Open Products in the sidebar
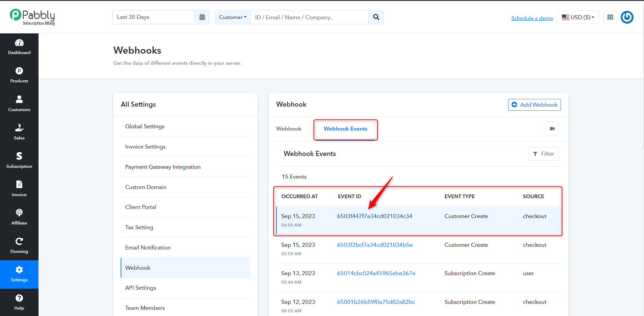Viewport: 644px width, 316px height. [x=19, y=75]
